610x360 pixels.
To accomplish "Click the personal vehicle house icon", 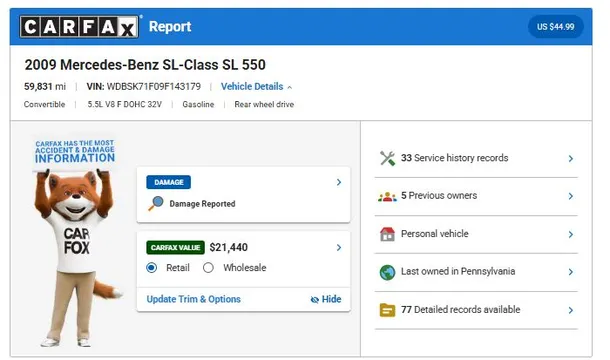I will [x=387, y=234].
